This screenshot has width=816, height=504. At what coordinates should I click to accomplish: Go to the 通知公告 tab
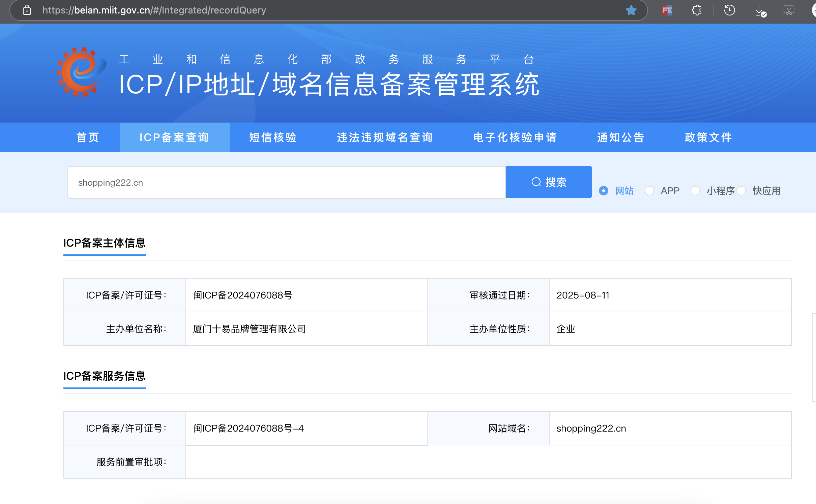tap(621, 137)
